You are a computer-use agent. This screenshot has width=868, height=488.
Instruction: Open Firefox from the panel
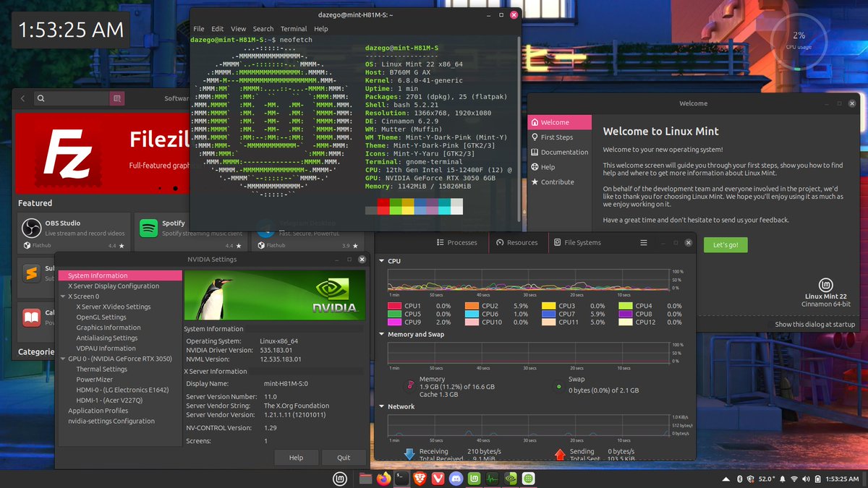[x=383, y=479]
